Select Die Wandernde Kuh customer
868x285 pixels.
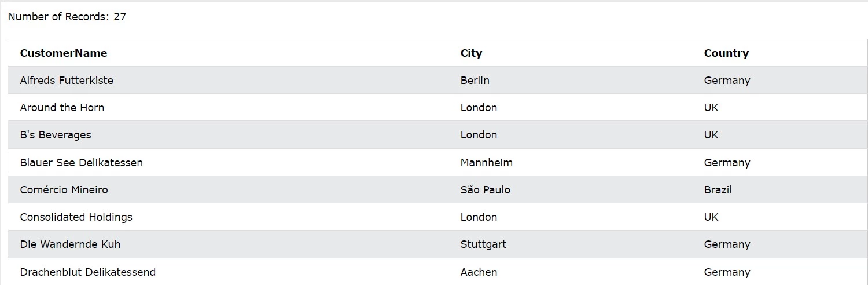70,244
